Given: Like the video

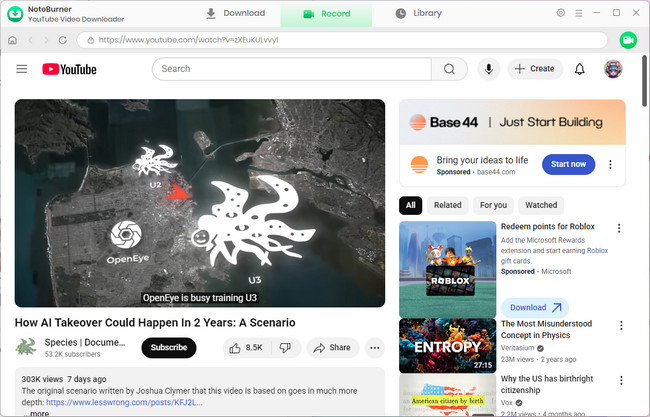Looking at the screenshot, I should 247,348.
